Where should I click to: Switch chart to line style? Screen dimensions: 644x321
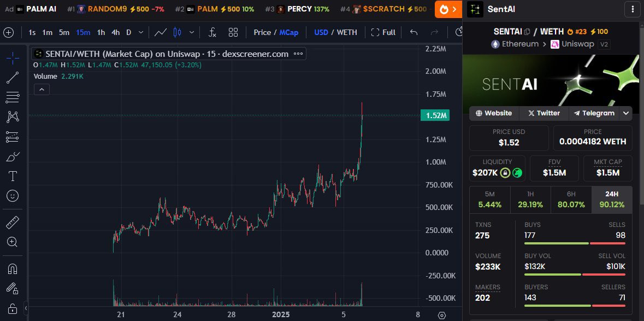pos(160,32)
